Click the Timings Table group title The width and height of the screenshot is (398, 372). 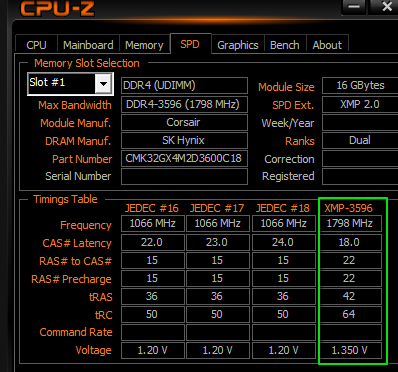click(x=65, y=199)
